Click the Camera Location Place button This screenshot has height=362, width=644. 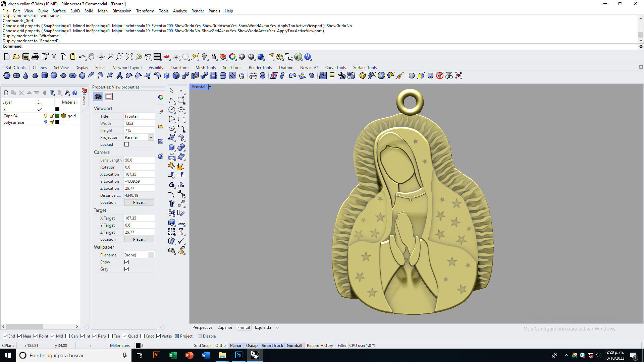pos(139,202)
